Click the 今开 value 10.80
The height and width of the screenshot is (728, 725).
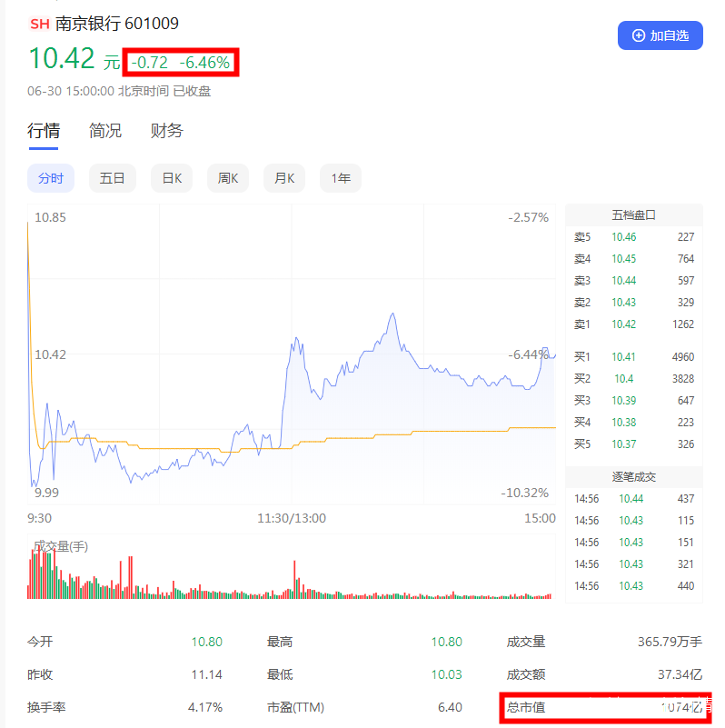coord(207,642)
